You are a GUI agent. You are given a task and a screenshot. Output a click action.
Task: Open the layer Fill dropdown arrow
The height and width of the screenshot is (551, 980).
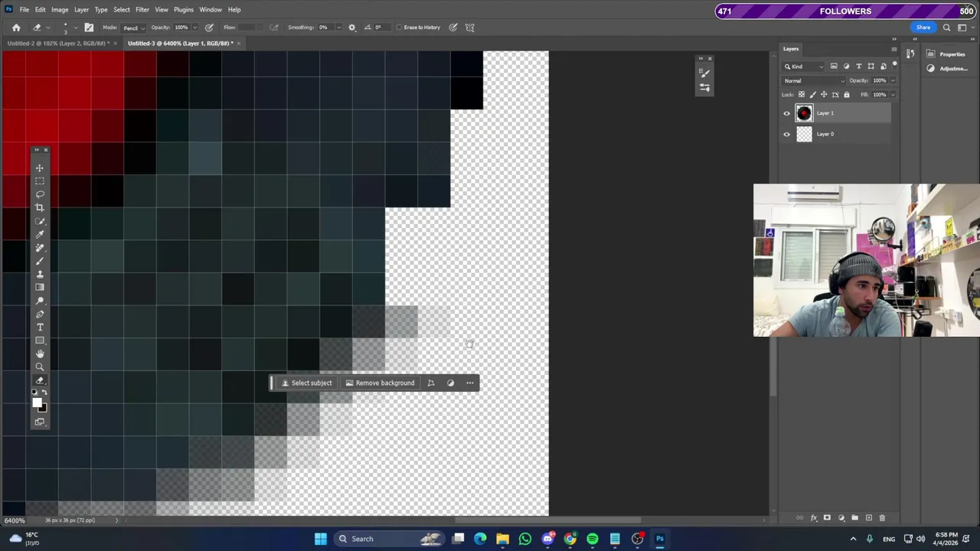pyautogui.click(x=892, y=94)
